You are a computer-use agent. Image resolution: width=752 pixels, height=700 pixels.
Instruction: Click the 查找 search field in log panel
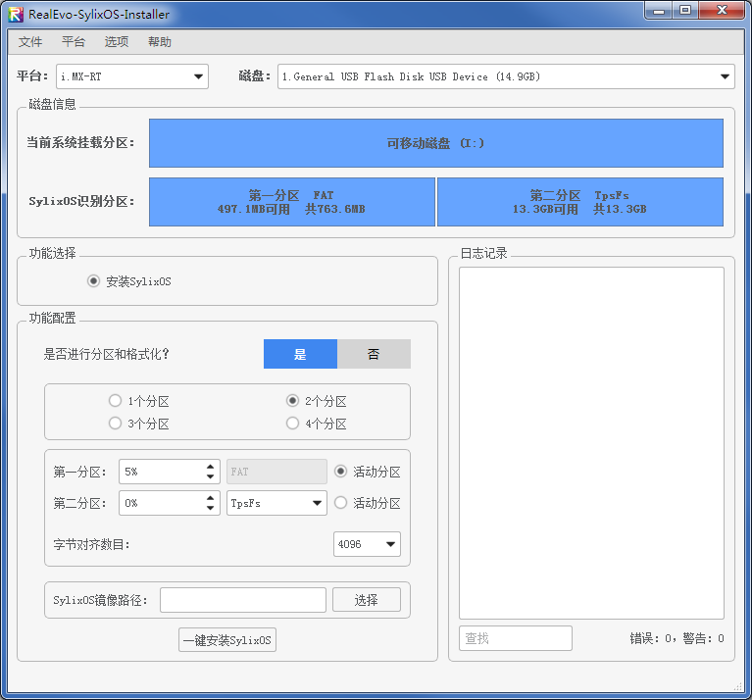pyautogui.click(x=516, y=638)
